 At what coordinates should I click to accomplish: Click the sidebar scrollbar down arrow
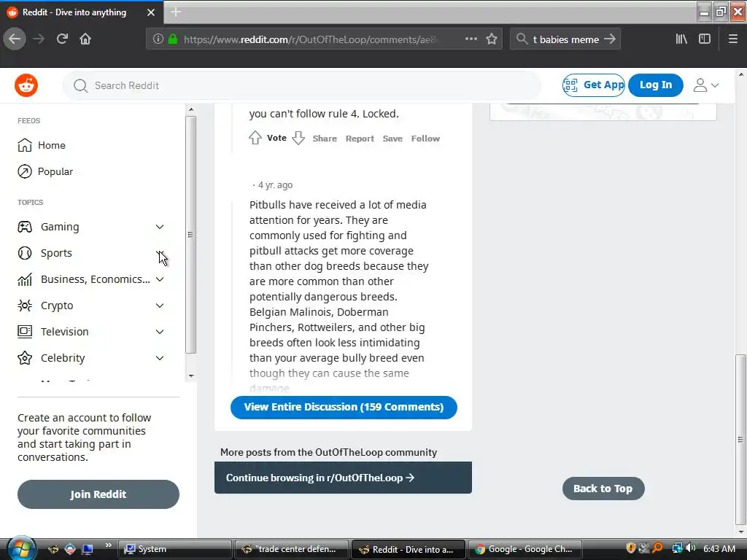coord(191,376)
